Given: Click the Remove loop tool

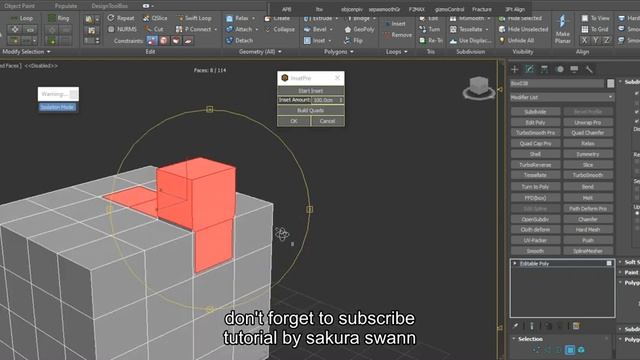Looking at the screenshot, I should coord(398,35).
